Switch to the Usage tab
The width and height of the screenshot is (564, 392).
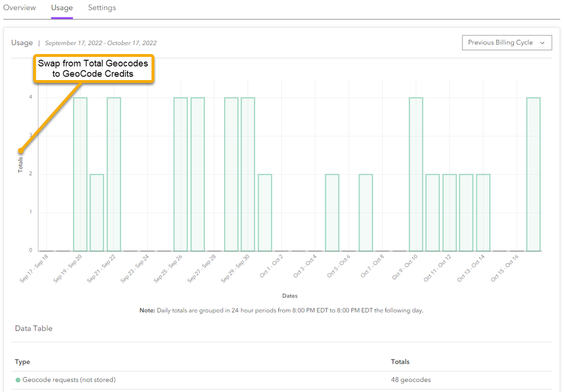[62, 8]
